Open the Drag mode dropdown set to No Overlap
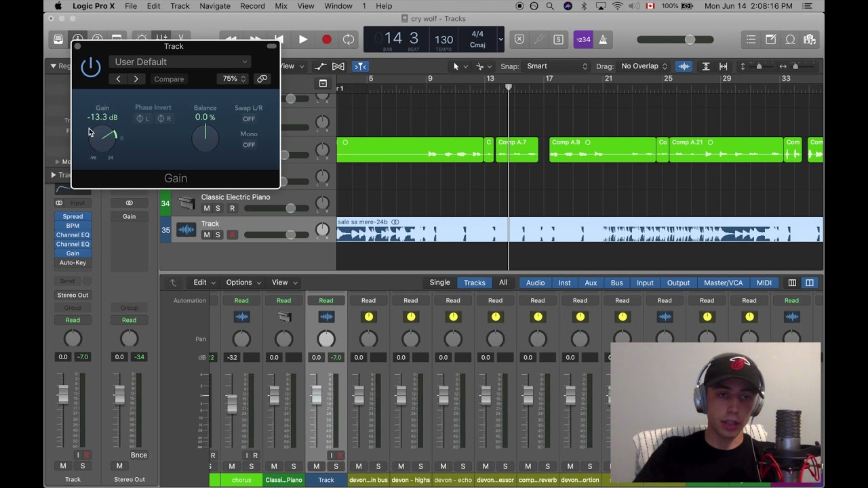Image resolution: width=868 pixels, height=488 pixels. point(644,66)
